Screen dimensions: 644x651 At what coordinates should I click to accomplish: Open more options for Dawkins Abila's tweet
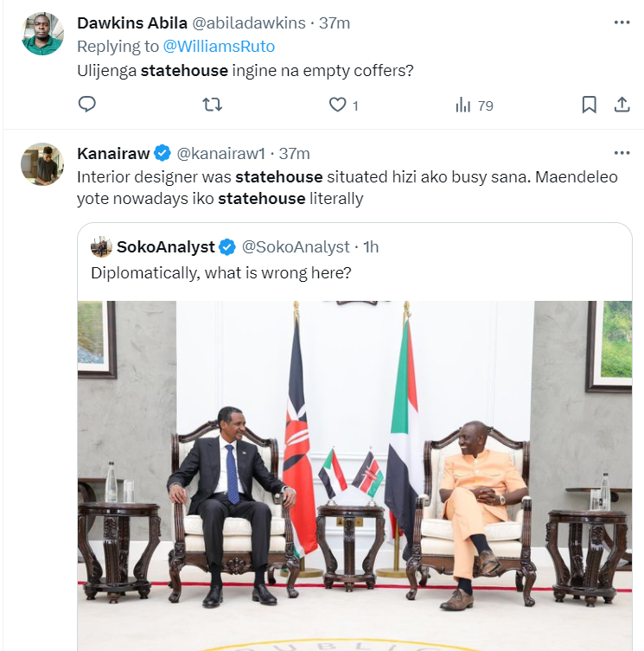[622, 22]
